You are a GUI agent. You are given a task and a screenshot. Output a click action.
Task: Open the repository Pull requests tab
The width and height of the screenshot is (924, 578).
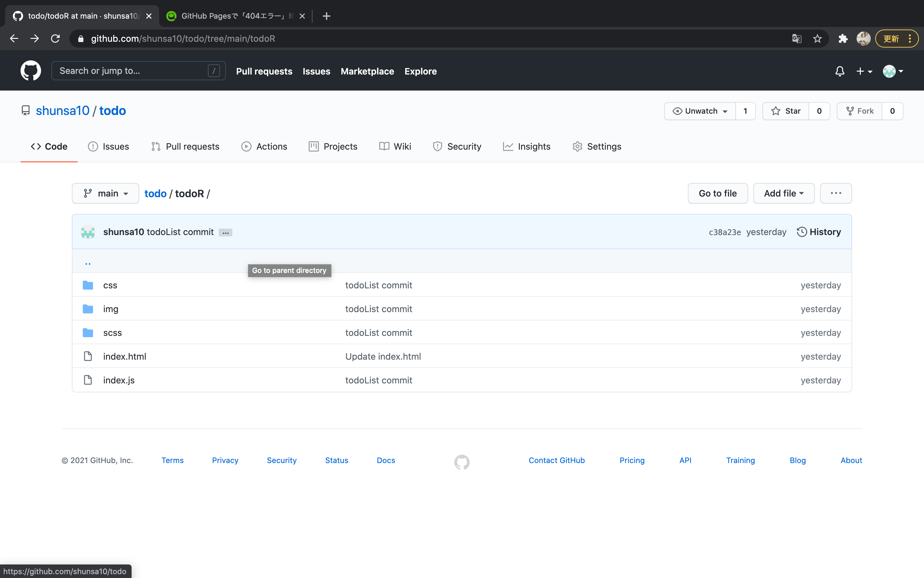click(185, 146)
